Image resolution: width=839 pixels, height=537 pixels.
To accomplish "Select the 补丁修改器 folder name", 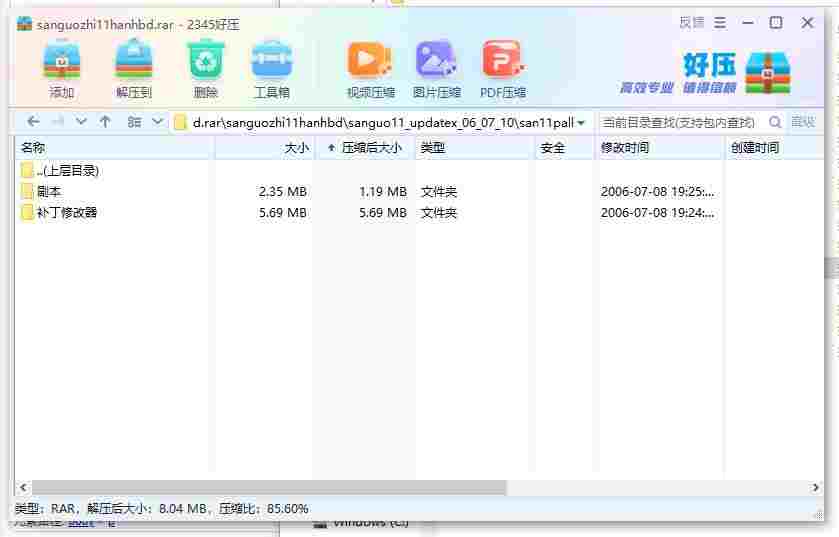I will 67,212.
